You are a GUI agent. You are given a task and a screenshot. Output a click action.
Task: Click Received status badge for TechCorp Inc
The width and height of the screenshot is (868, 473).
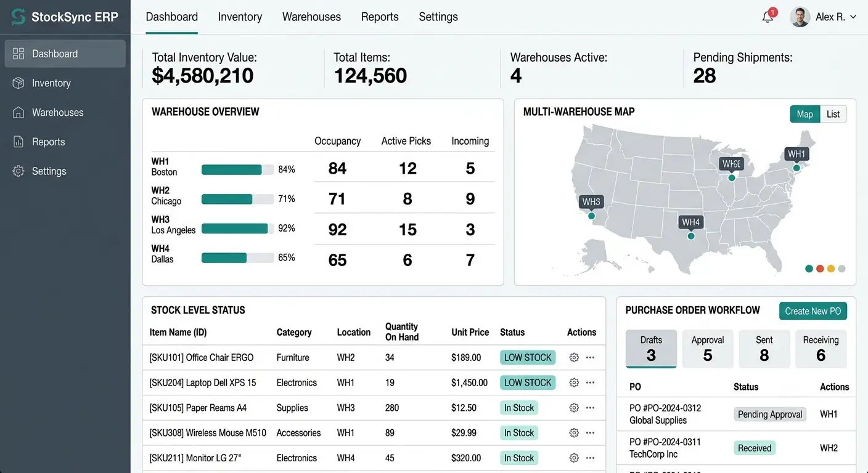click(x=755, y=448)
